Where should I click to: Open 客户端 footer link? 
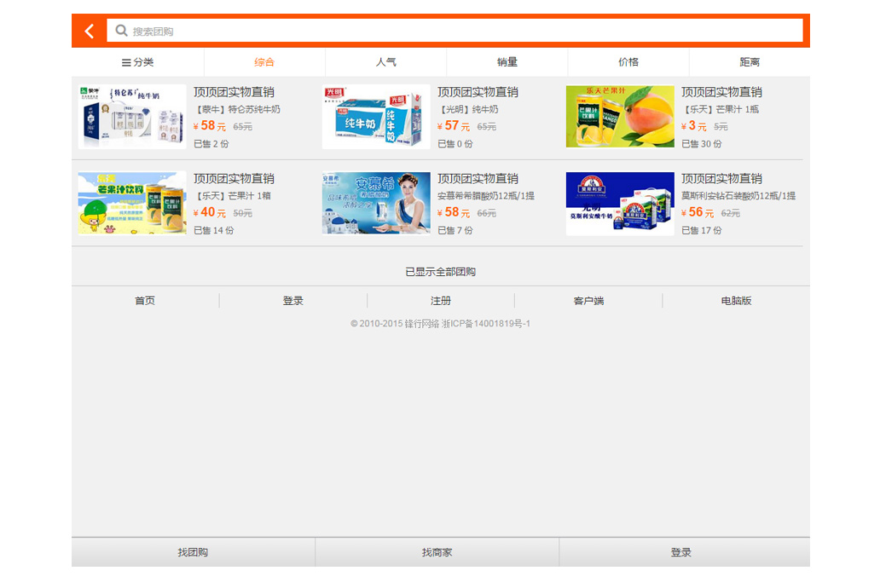click(x=588, y=301)
